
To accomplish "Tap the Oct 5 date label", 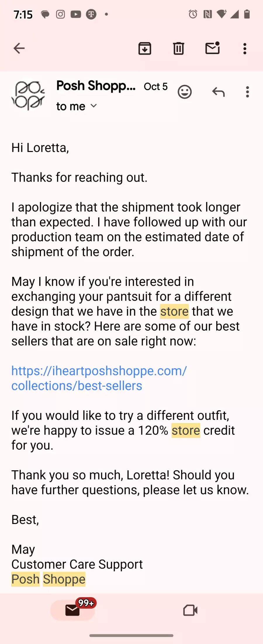I will click(x=156, y=87).
